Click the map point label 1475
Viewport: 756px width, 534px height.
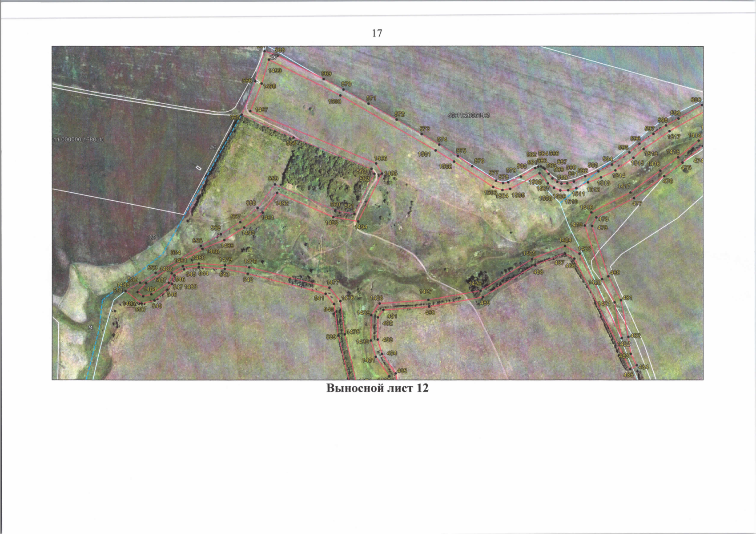[353, 332]
